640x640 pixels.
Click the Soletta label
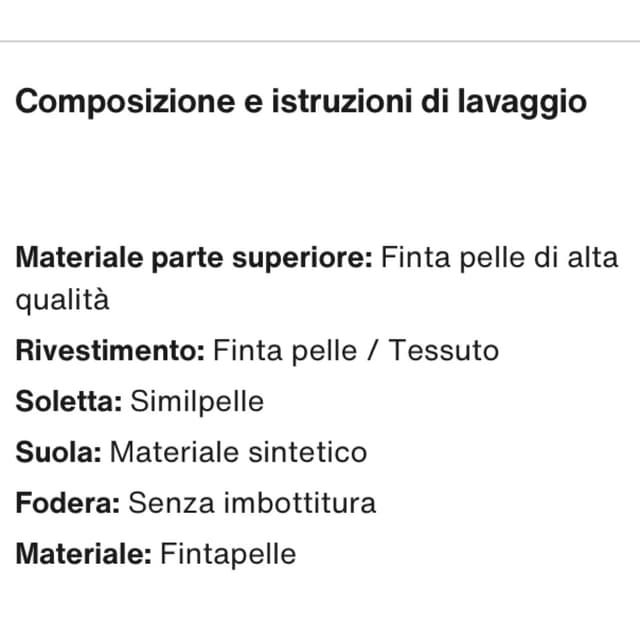tap(69, 401)
